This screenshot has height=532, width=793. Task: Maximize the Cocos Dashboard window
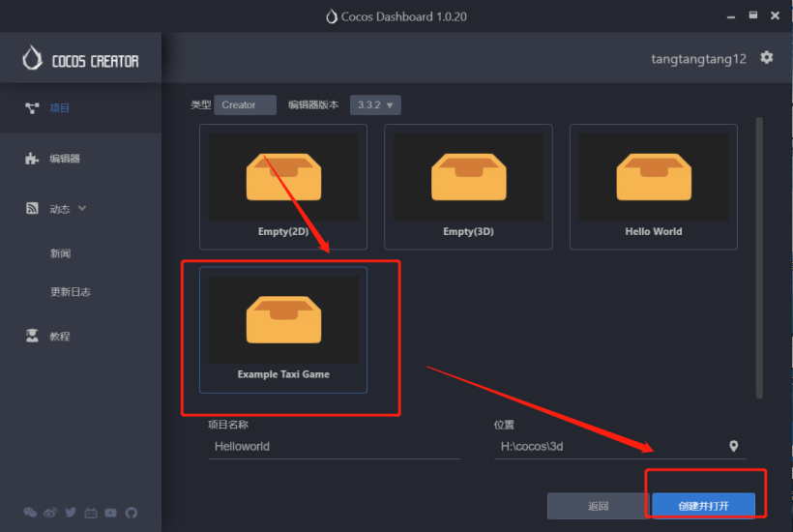tap(753, 15)
